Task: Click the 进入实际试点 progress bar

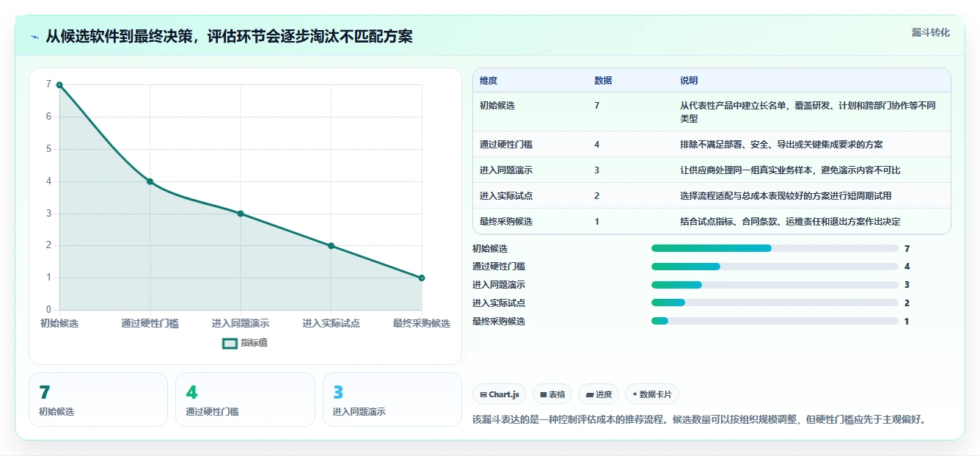Action: (x=775, y=303)
